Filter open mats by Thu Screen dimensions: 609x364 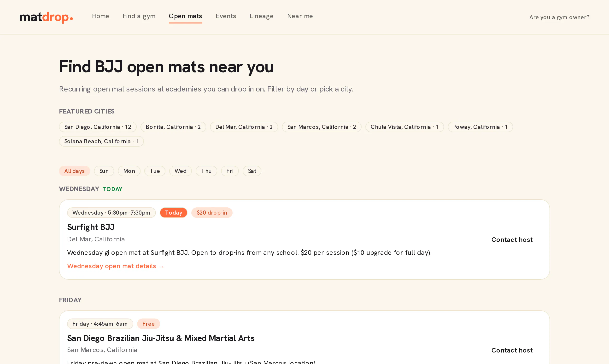[x=206, y=171]
